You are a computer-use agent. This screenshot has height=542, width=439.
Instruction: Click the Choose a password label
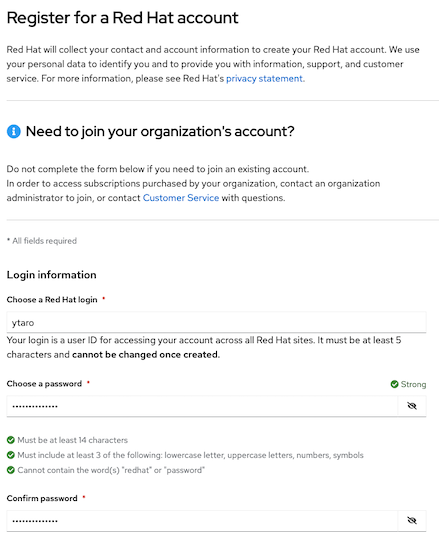[x=44, y=384]
